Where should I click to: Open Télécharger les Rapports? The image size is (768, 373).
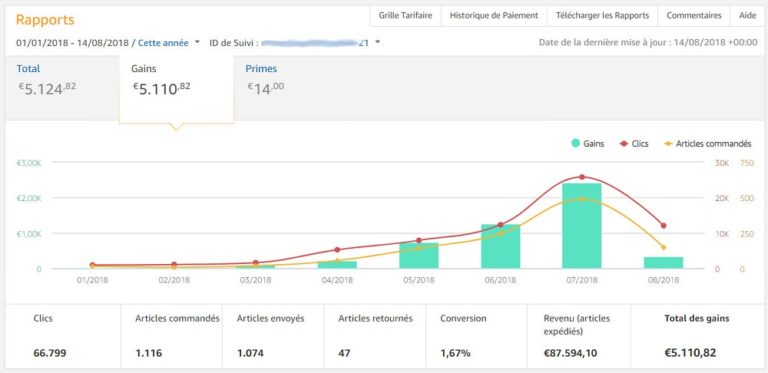point(602,15)
